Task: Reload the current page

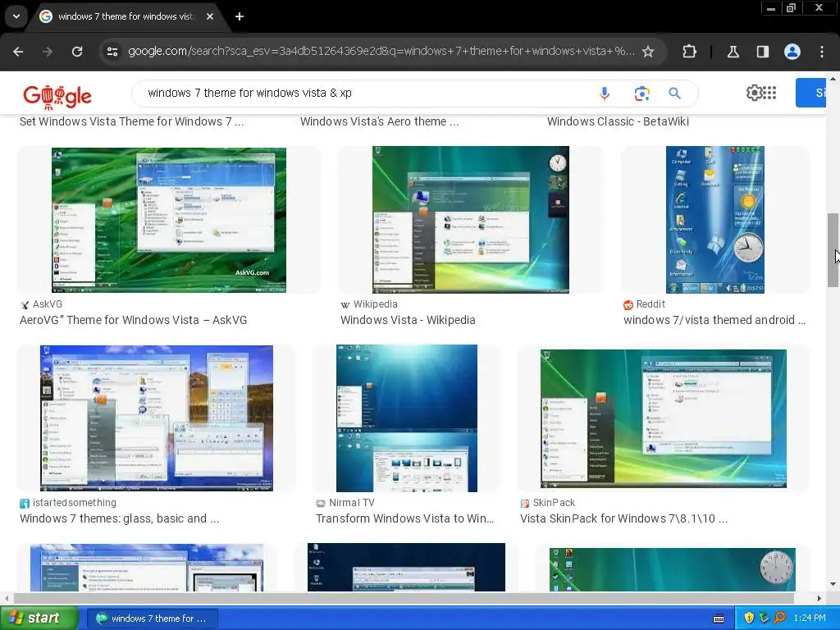Action: pyautogui.click(x=77, y=52)
